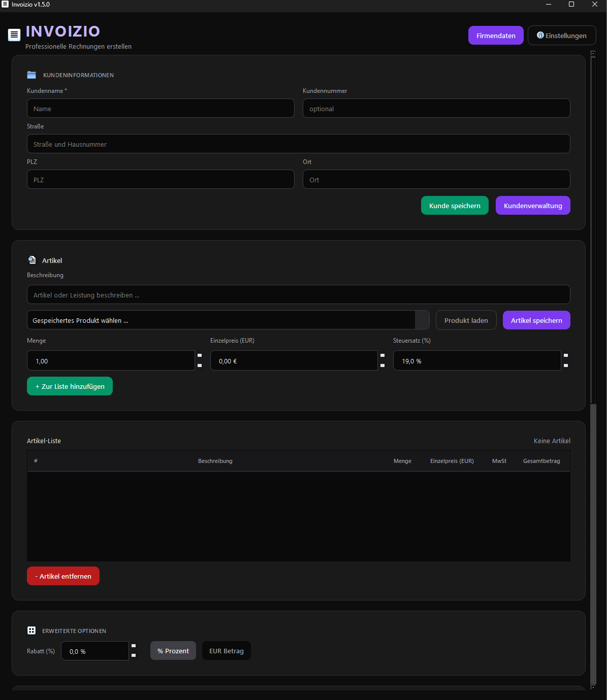Viewport: 607px width, 700px height.
Task: Select EUR Betrag discount mode
Action: point(227,651)
